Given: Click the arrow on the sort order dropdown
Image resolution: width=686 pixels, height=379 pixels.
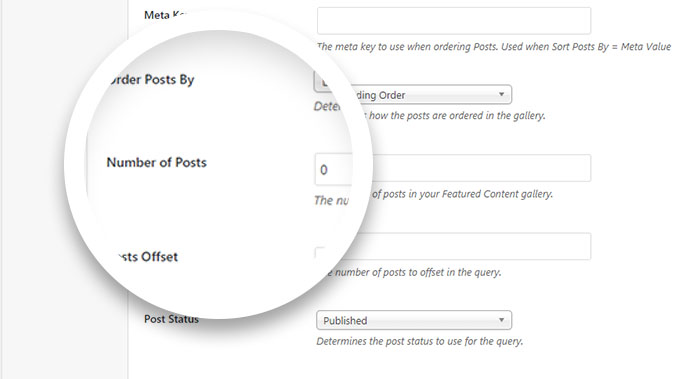Looking at the screenshot, I should click(501, 94).
